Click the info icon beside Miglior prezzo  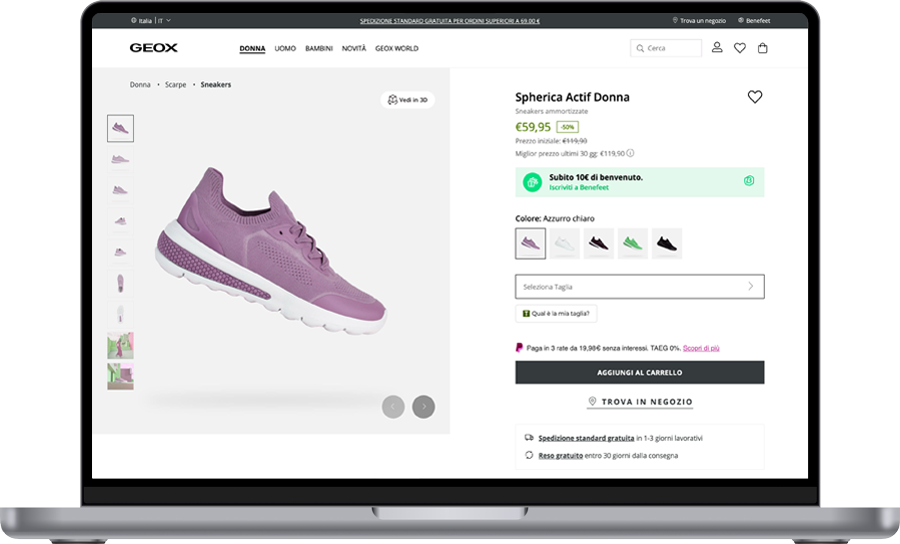630,153
